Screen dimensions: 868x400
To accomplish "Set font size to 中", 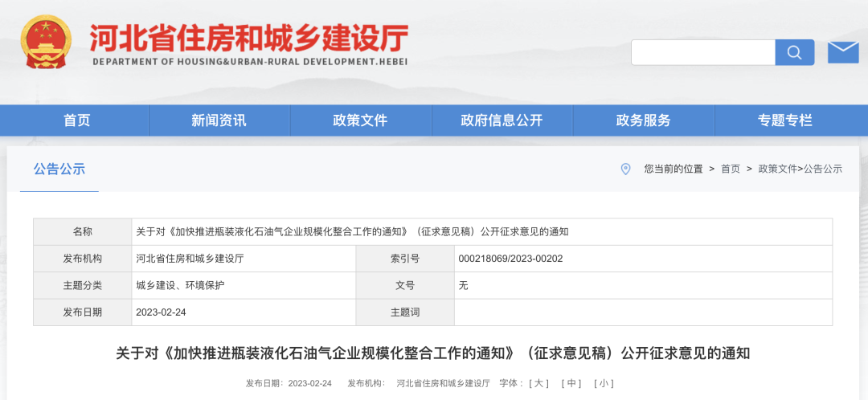I will click(x=571, y=383).
